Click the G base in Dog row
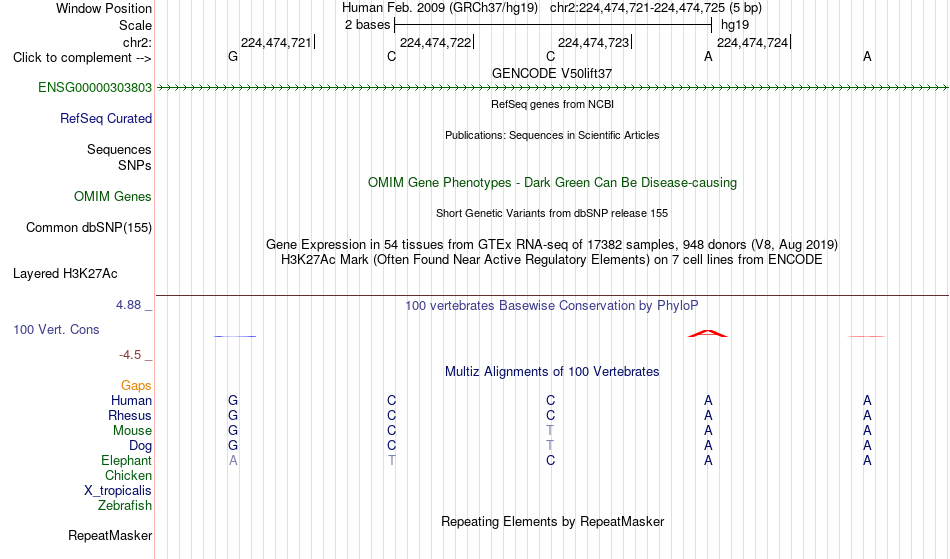The image size is (950, 559). point(233,446)
